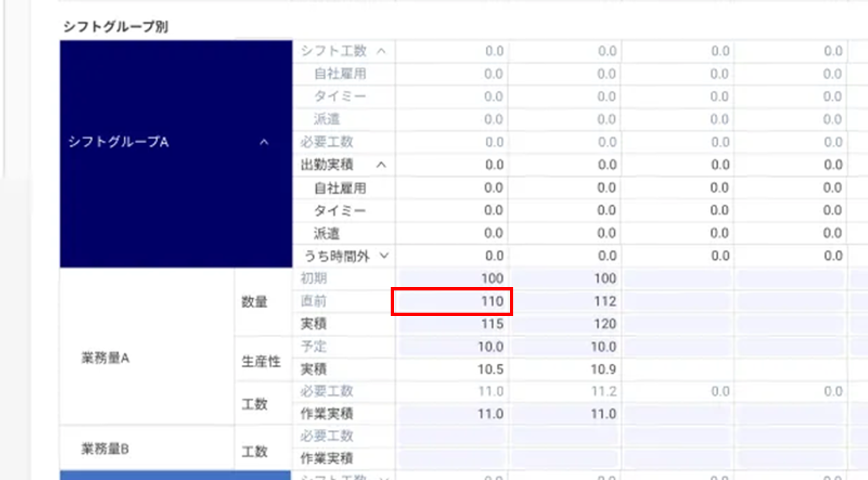Click the シフトグループA header cell label

tap(118, 142)
